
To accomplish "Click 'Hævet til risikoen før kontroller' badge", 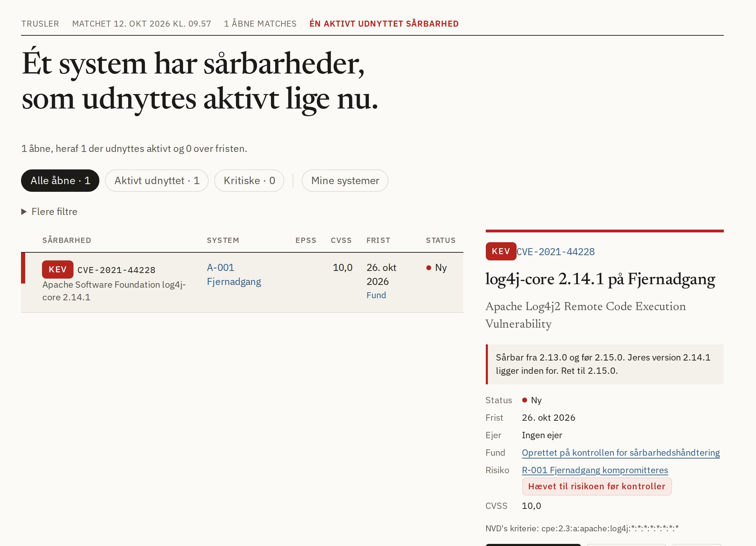I will [x=597, y=486].
